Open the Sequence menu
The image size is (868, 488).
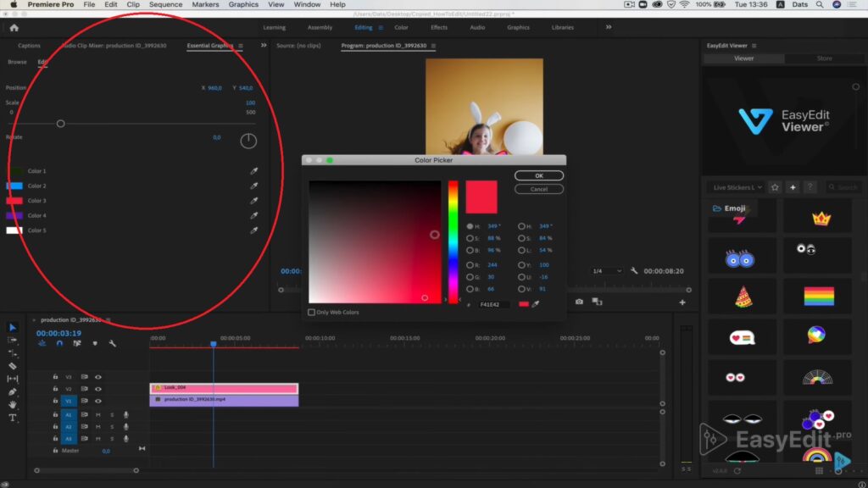pos(165,4)
